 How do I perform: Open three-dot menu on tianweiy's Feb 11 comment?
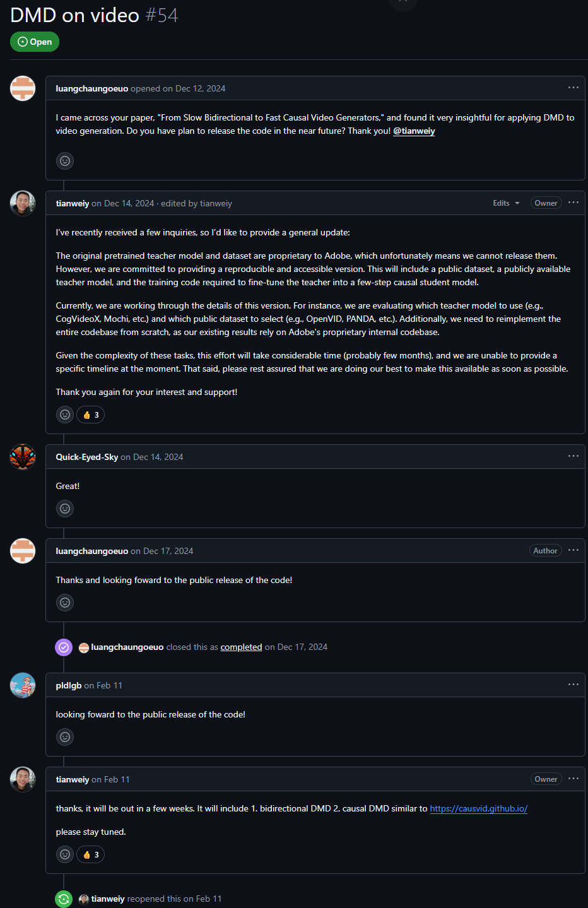pyautogui.click(x=573, y=779)
